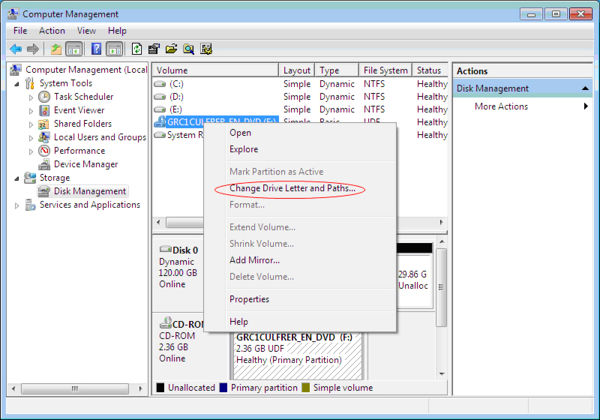Click the Performance icon

(44, 151)
